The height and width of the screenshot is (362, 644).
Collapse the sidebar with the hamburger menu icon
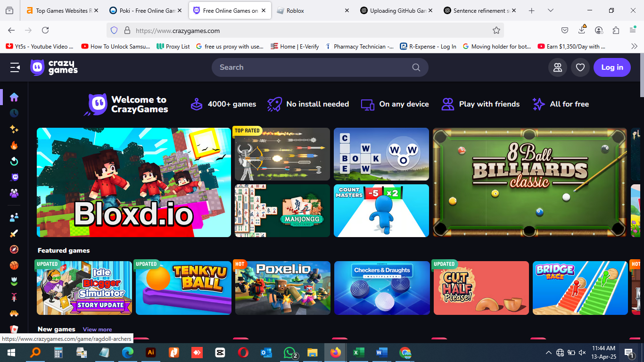[15, 67]
